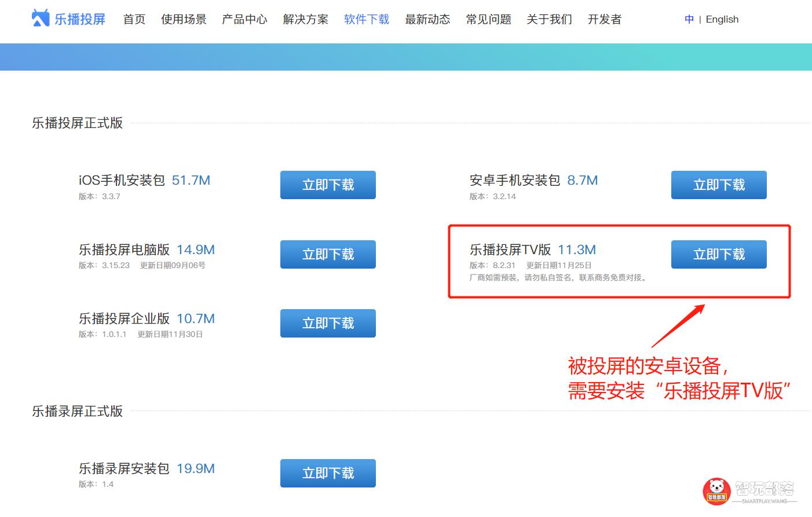This screenshot has height=517, width=812.
Task: Click the 51.7M file size text
Action: (191, 180)
